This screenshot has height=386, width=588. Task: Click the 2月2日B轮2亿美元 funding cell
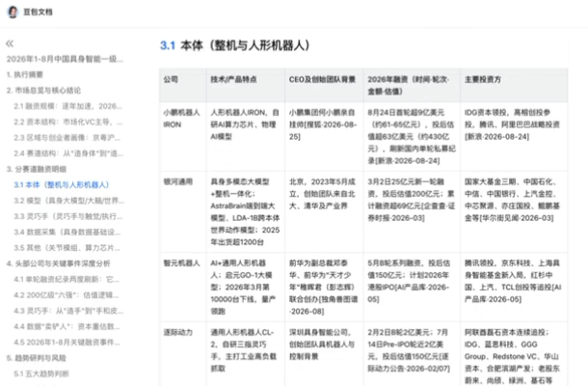coord(412,354)
